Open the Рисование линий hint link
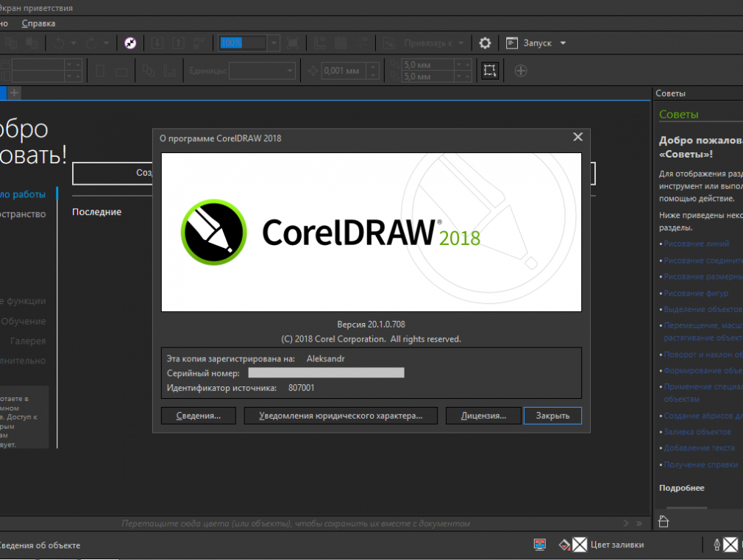 pos(696,244)
